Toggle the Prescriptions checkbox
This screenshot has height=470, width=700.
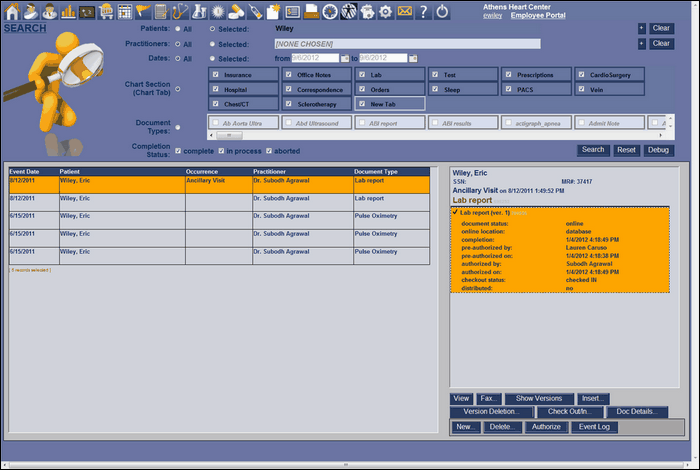508,75
